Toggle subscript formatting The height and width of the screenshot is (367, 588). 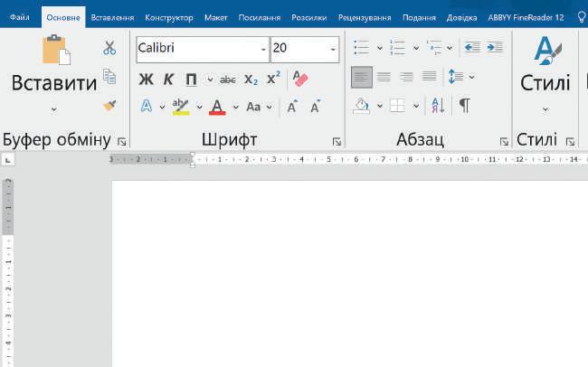click(251, 80)
